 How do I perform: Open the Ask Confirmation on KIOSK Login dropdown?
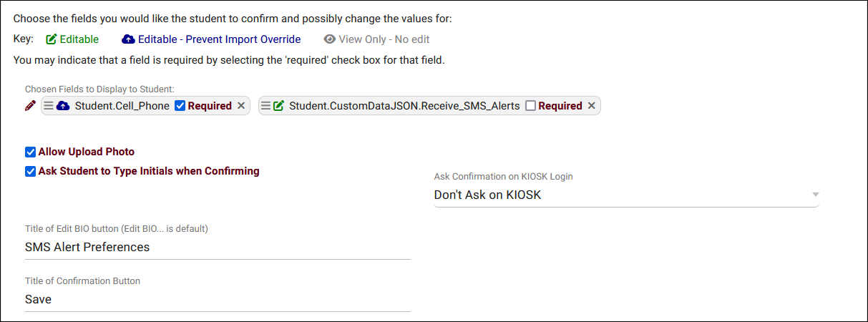(626, 195)
